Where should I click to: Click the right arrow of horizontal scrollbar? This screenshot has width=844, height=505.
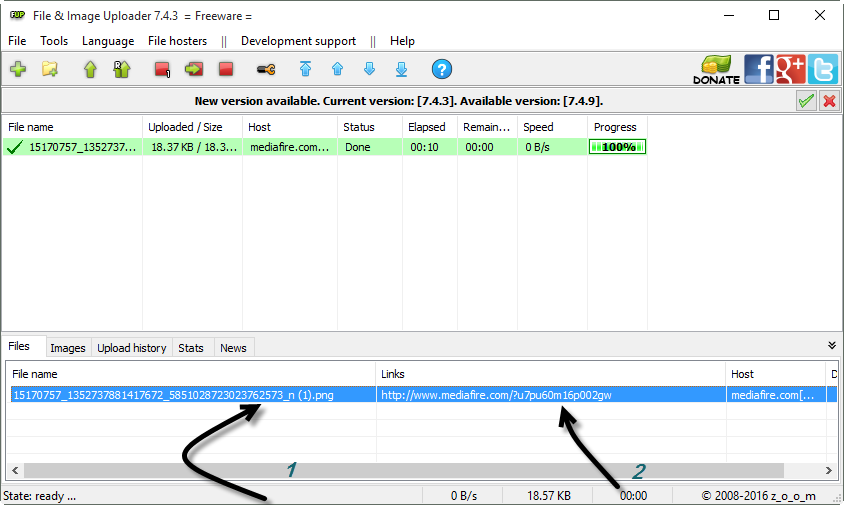point(829,470)
